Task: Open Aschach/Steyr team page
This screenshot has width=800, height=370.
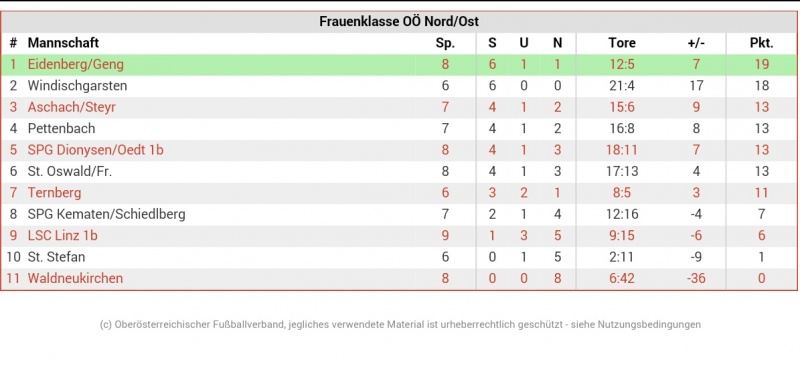Action: point(72,107)
